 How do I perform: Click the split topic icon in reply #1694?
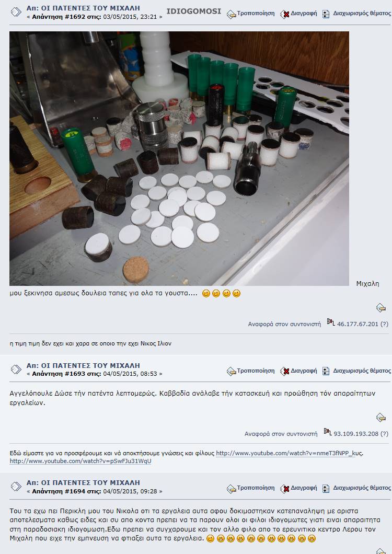click(326, 489)
